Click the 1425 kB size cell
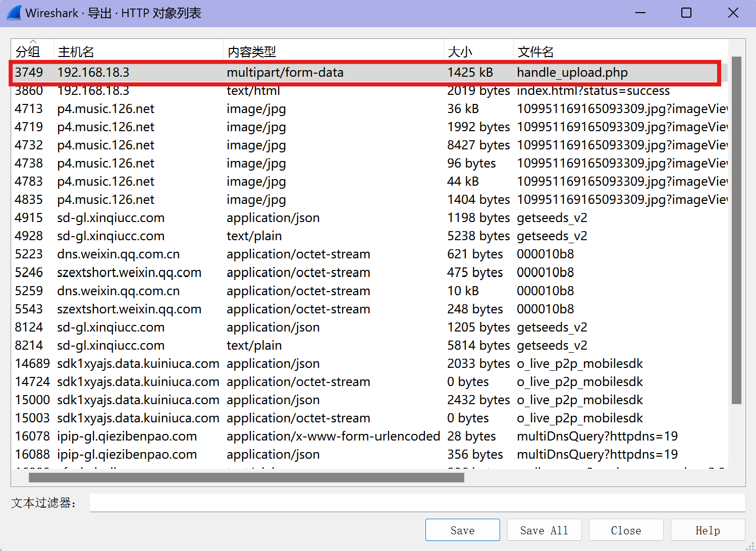756x551 pixels. click(470, 73)
